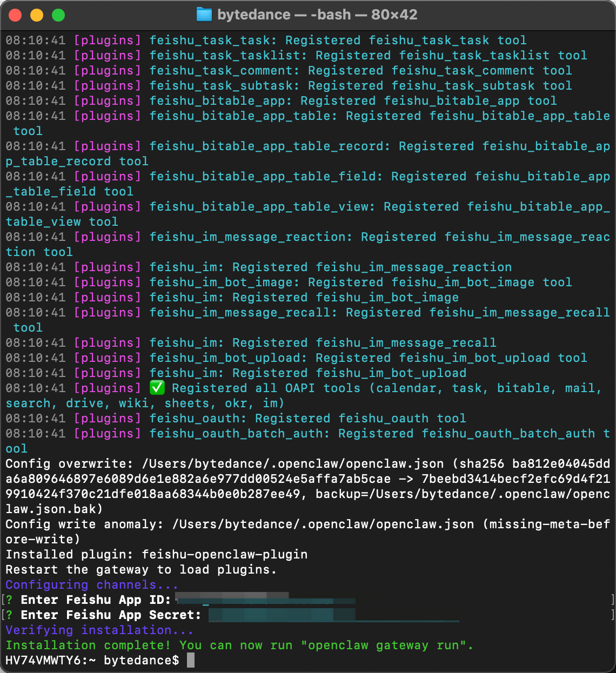
Task: Click the blue folder icon in title bar
Action: (x=204, y=15)
